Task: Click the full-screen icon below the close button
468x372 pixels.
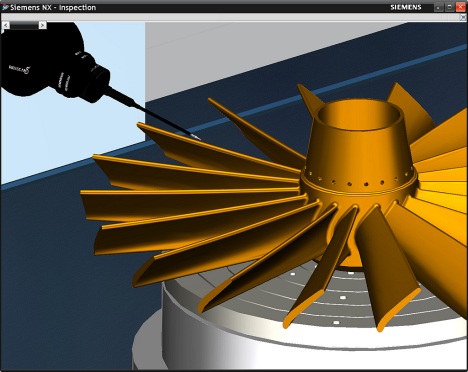Action: 463,17
